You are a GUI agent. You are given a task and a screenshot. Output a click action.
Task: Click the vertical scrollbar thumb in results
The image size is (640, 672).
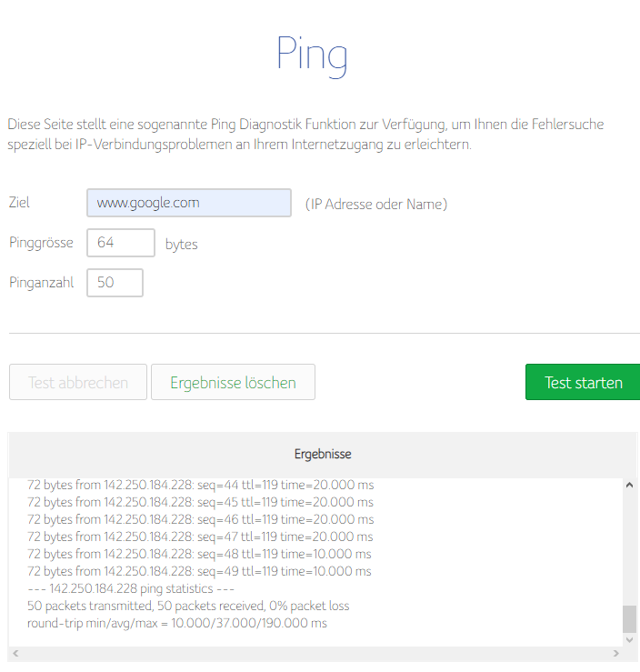(x=629, y=619)
